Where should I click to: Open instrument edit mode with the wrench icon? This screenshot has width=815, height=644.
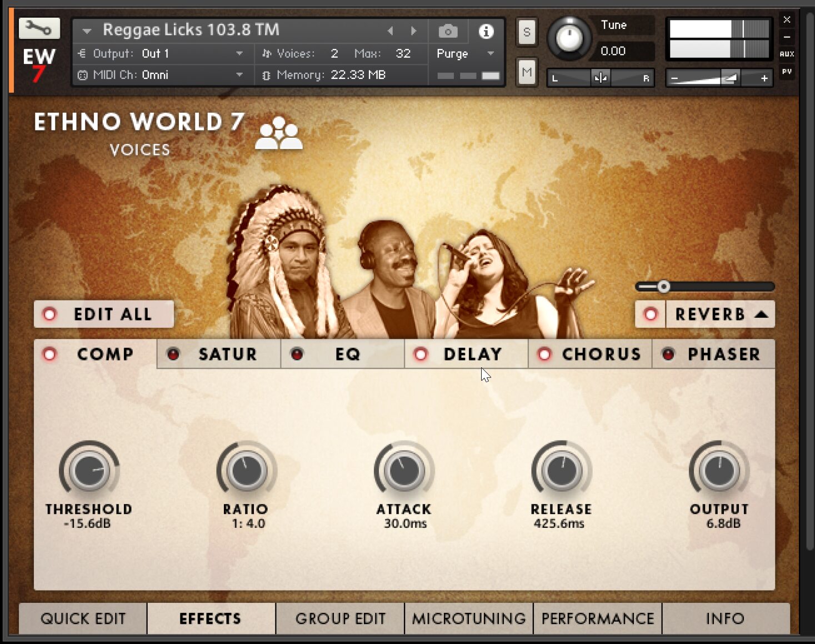[x=39, y=28]
